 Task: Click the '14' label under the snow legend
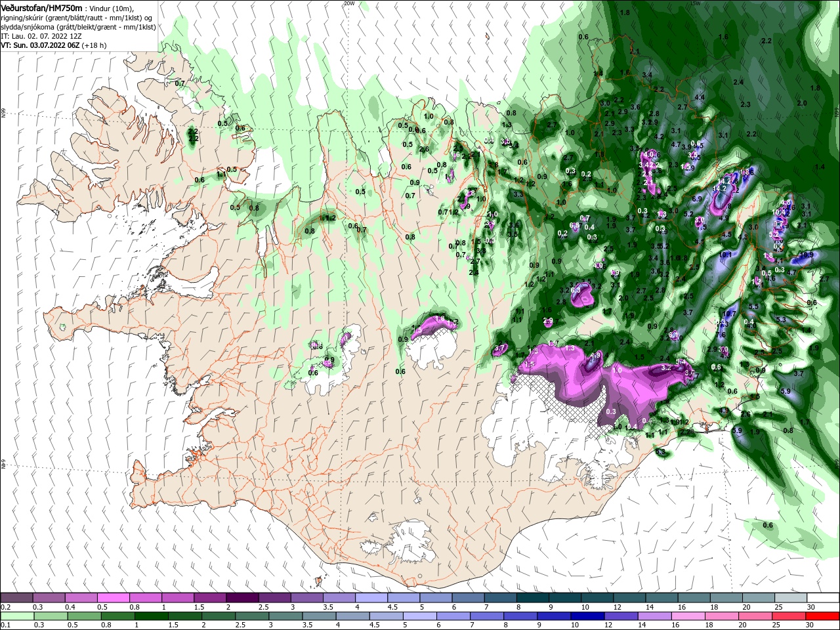pos(649,607)
